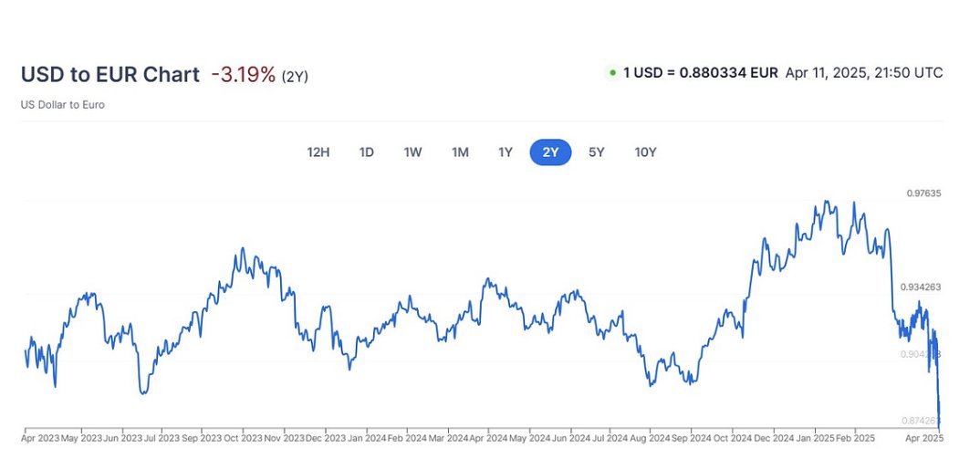Select the 1W time range

point(412,152)
